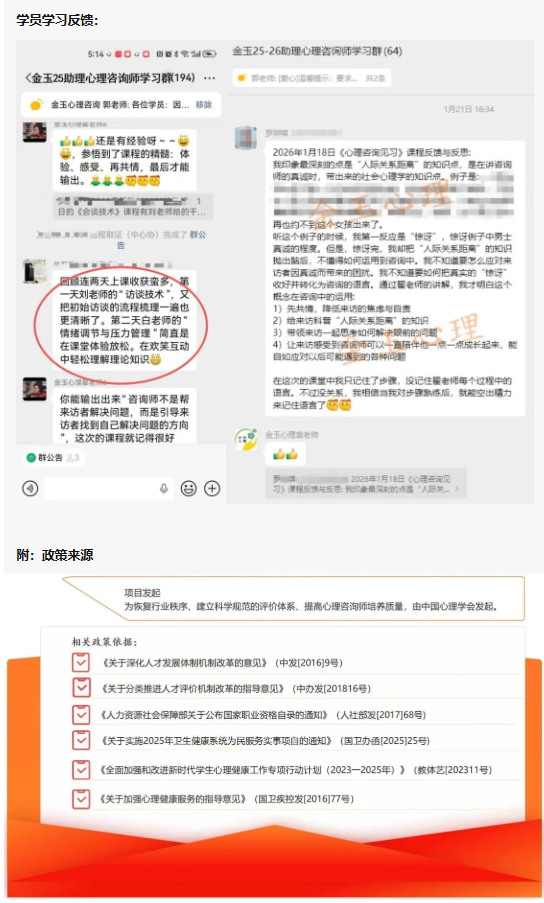Click the blurred avatar of 罗 user
Screen dimensions: 544x903
coord(246,138)
